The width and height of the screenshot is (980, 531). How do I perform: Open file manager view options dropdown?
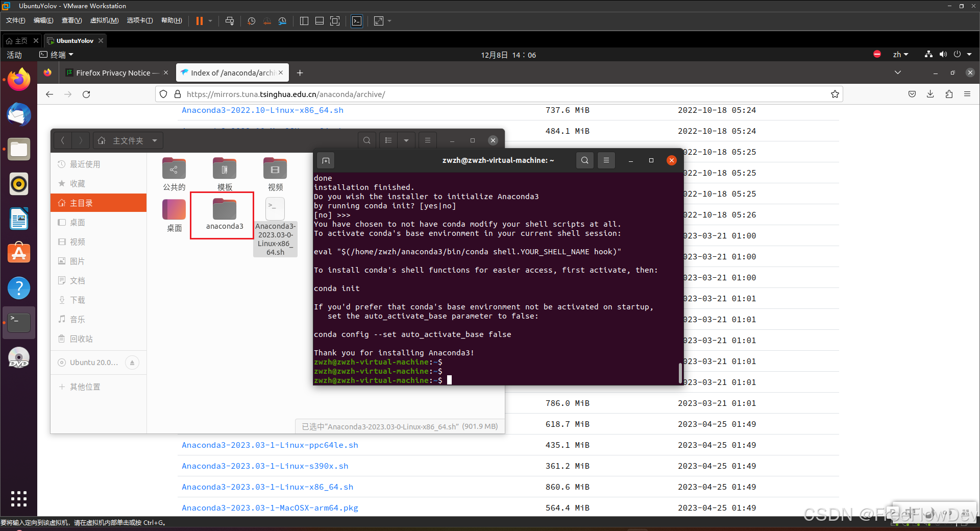tap(406, 140)
